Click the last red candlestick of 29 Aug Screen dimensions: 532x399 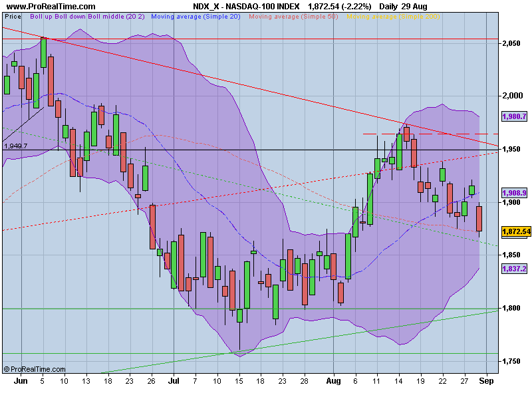coord(479,219)
